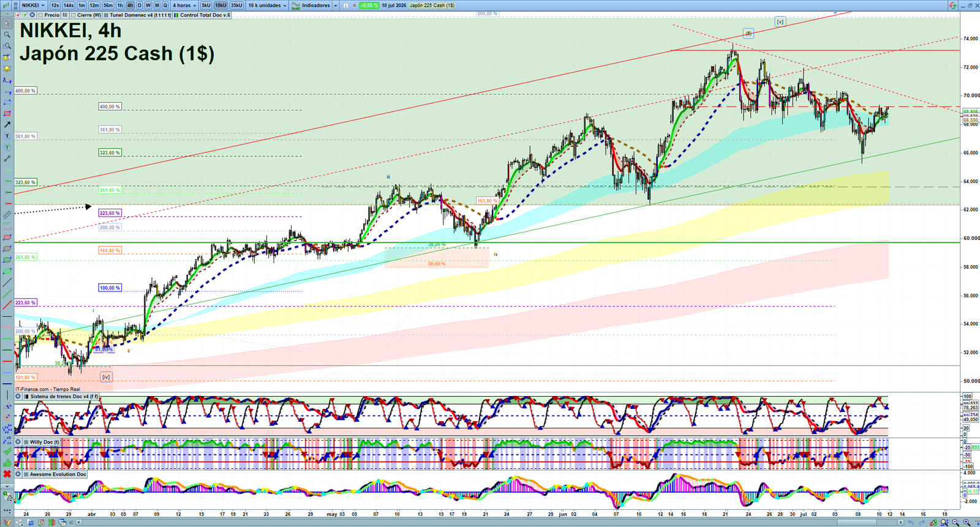Click the zoom in magnifier at bottom right
The width and height of the screenshot is (980, 527).
[x=967, y=522]
